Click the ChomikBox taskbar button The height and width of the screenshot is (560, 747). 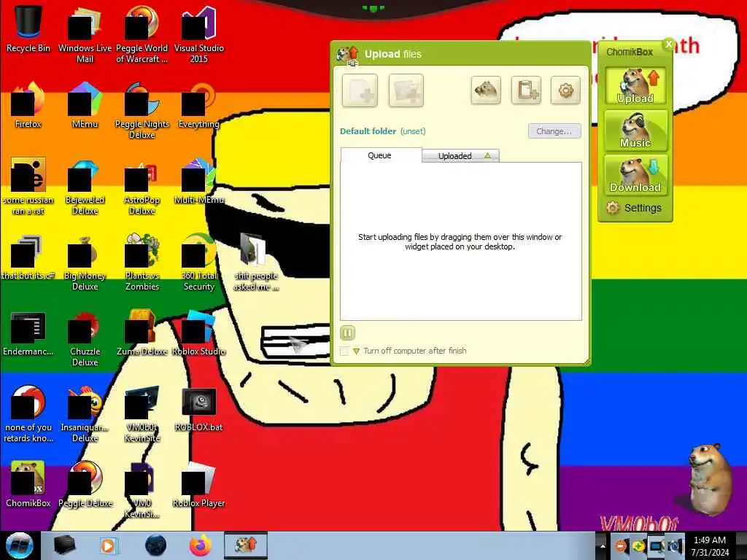point(246,545)
